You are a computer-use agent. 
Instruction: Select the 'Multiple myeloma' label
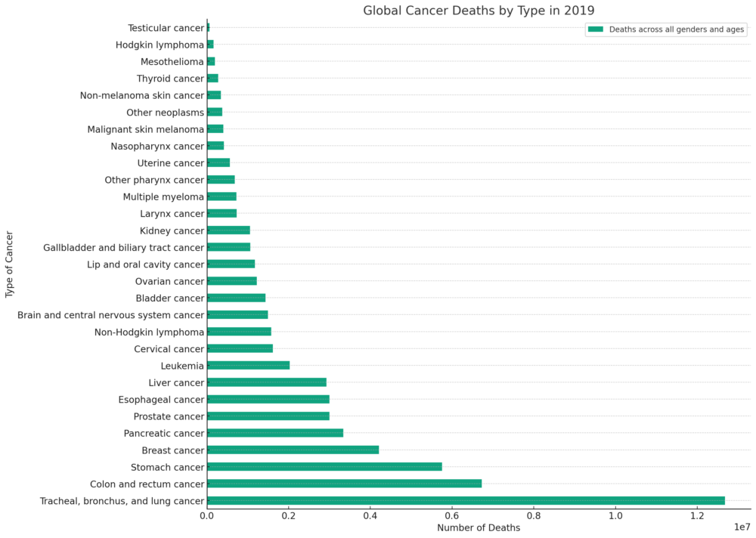(x=163, y=196)
